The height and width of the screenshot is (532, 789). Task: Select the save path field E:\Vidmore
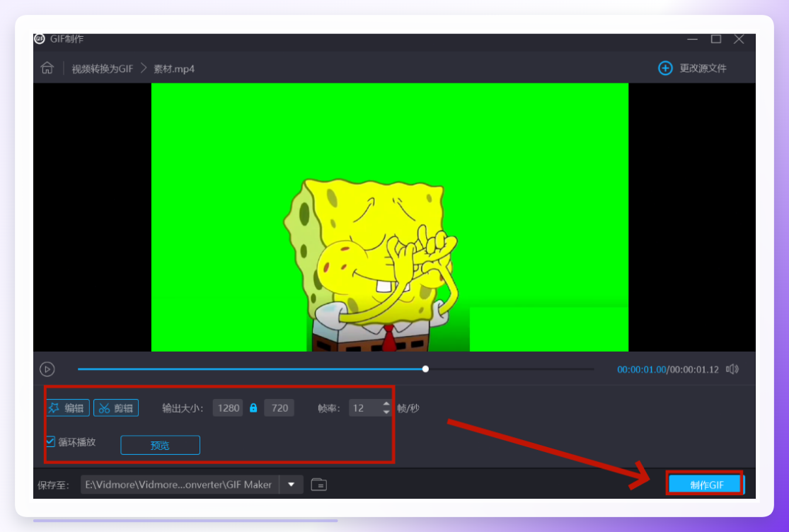180,484
